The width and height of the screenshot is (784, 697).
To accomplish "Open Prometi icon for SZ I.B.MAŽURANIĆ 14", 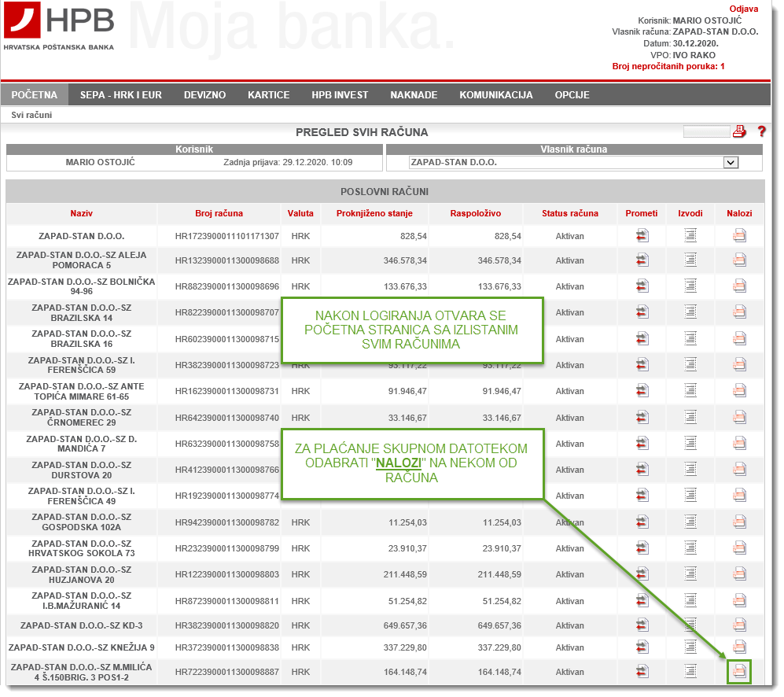I will (642, 600).
